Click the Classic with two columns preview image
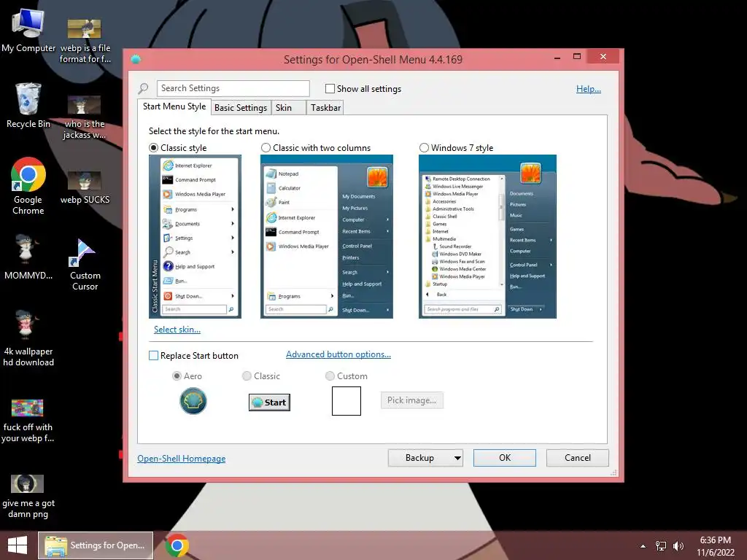Screen dimensions: 747x560 (x=327, y=237)
